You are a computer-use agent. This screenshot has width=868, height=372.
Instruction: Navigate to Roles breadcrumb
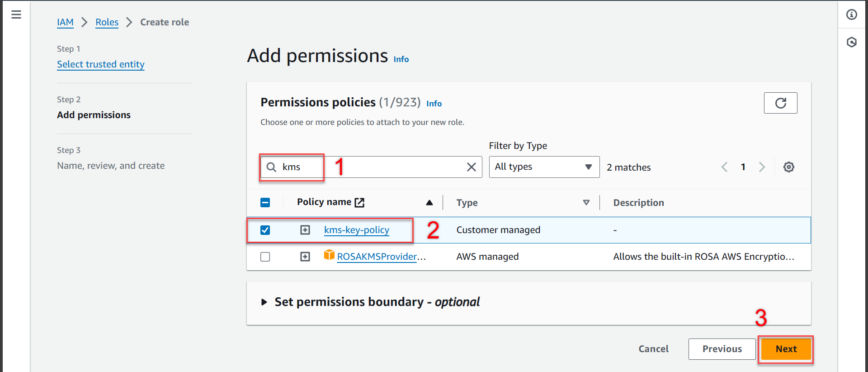pos(107,22)
